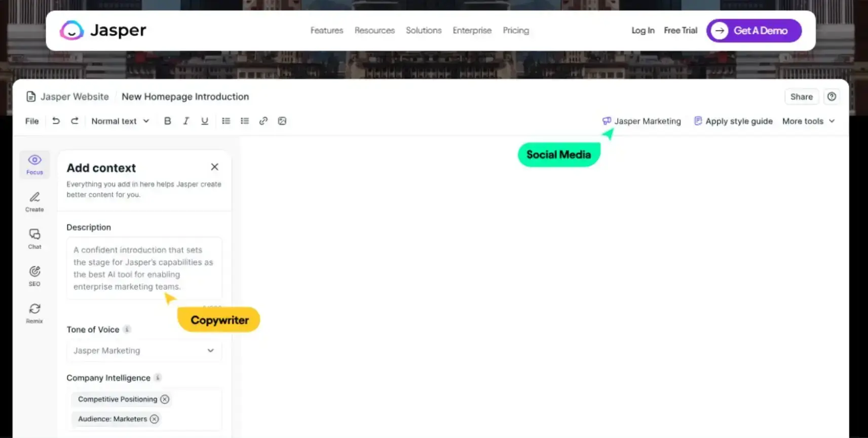Switch to the Chat sidebar panel
This screenshot has width=868, height=438.
click(x=34, y=238)
